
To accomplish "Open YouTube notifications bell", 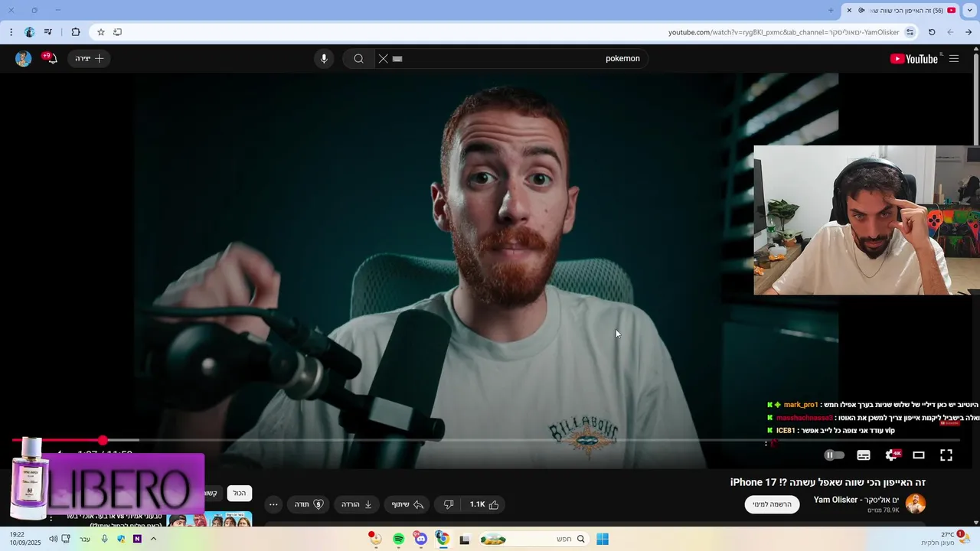I will [51, 58].
